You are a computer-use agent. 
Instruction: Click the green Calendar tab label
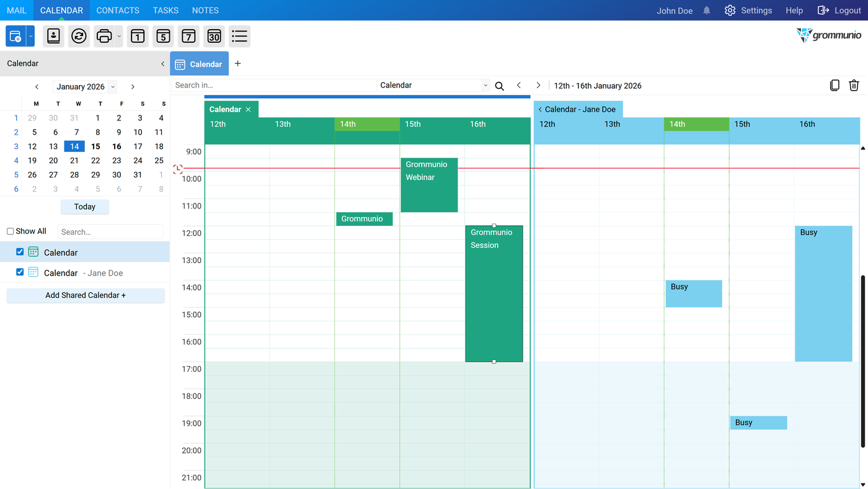tap(225, 109)
